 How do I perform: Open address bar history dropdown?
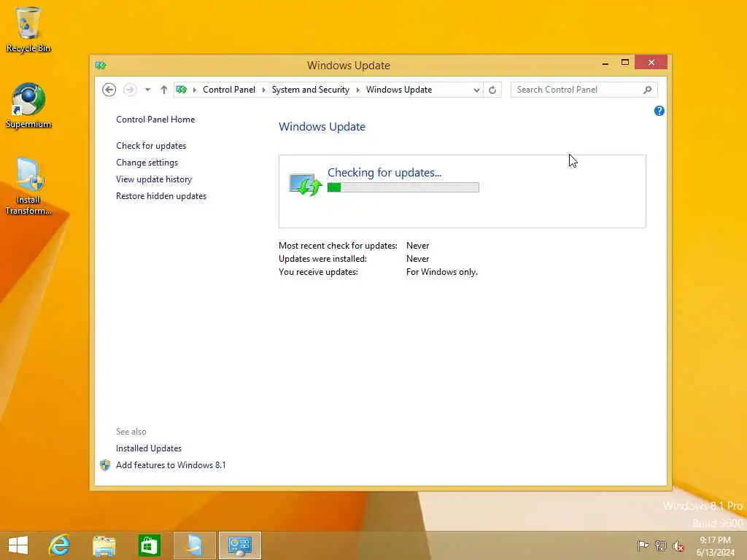point(476,90)
